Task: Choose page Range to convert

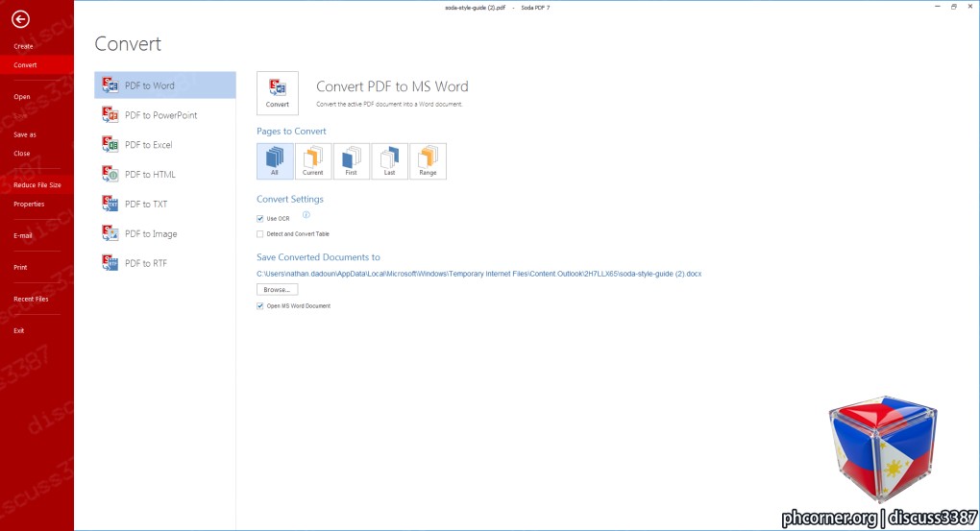Action: pyautogui.click(x=429, y=161)
